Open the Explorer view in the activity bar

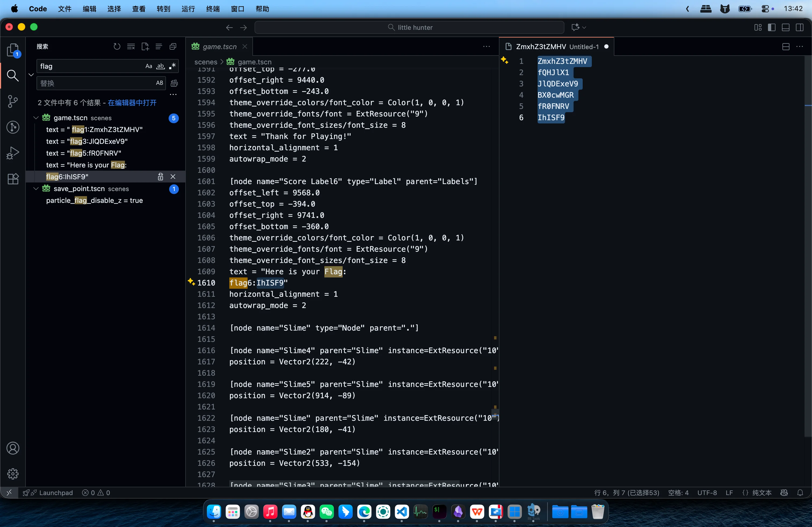coord(13,50)
